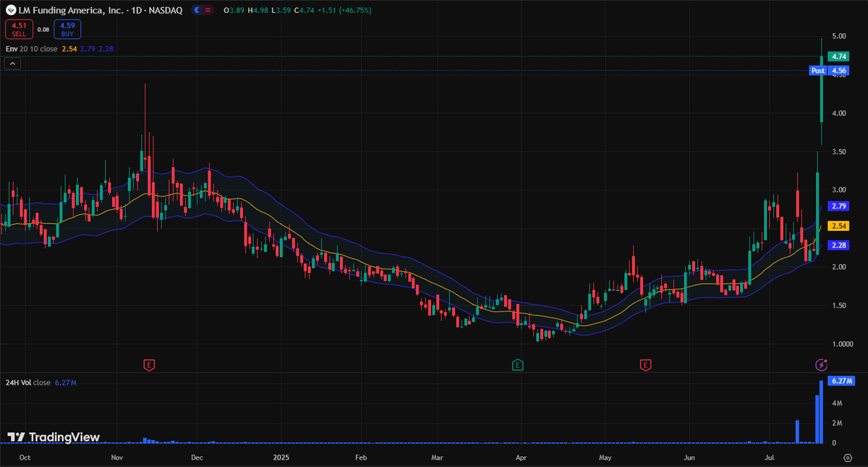The width and height of the screenshot is (868, 467).
Task: Click the Post 4.56 price label
Action: [x=830, y=70]
